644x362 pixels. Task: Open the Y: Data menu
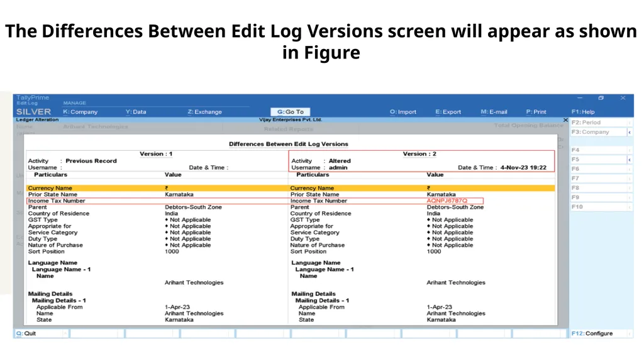point(136,112)
